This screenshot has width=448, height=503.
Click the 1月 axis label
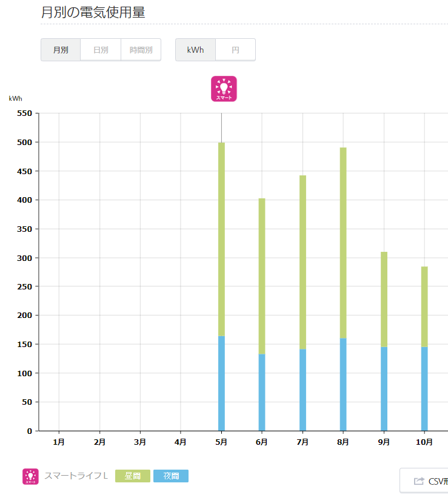(x=59, y=442)
